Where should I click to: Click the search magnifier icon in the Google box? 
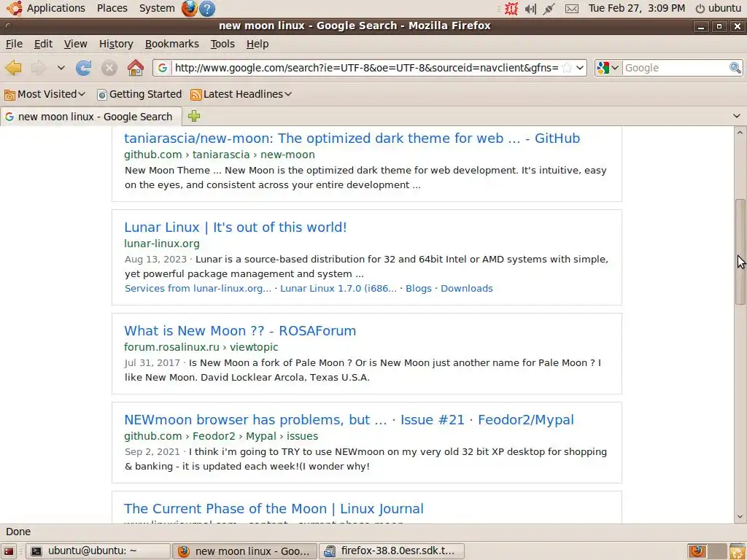[735, 68]
